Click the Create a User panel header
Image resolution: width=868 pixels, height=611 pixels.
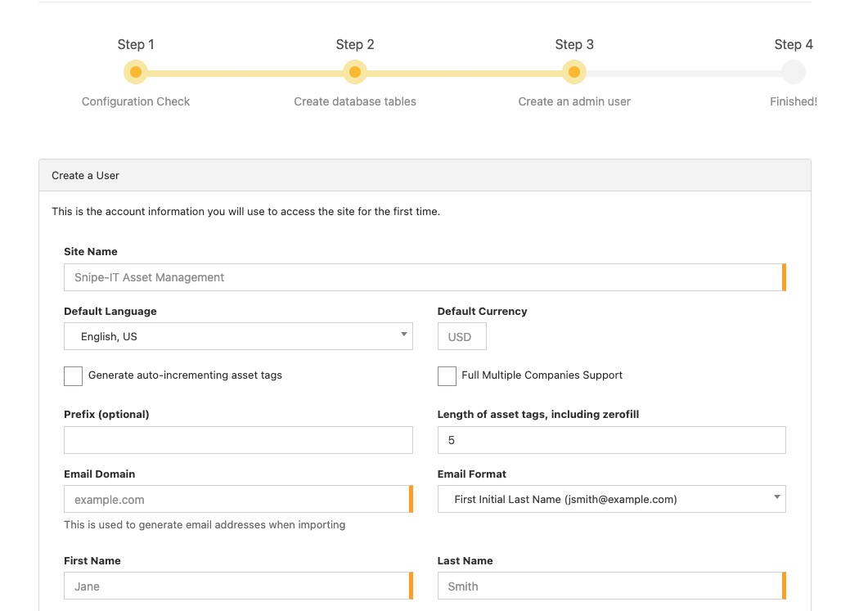85,175
